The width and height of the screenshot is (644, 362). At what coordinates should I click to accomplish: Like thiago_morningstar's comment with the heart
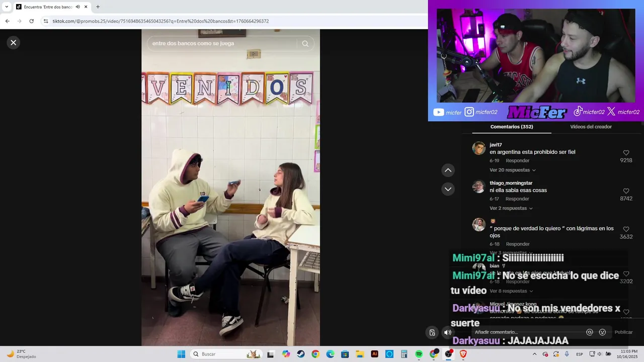(626, 191)
